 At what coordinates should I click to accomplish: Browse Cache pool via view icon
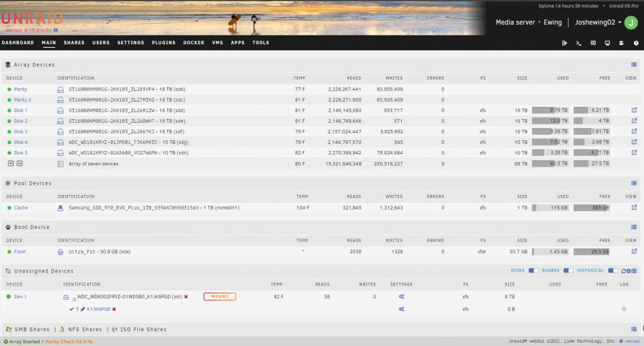click(634, 208)
